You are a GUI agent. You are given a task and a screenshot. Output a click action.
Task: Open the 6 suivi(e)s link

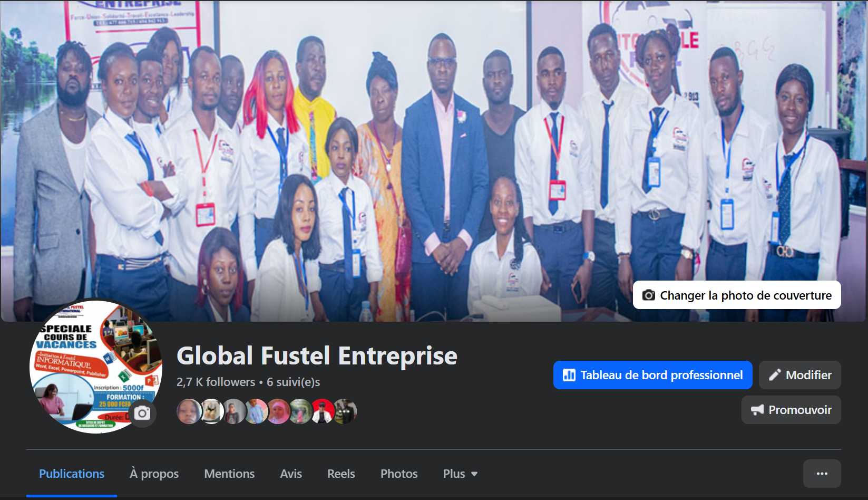(293, 382)
